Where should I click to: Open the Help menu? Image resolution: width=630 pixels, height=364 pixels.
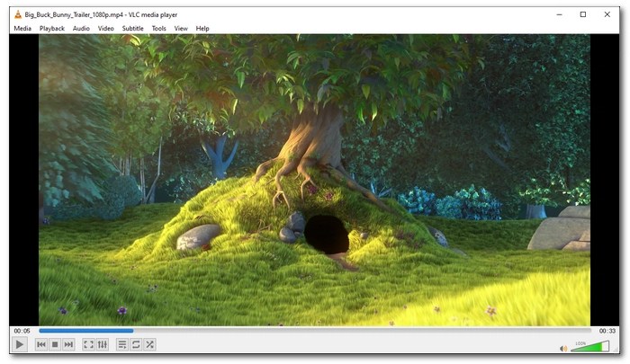202,29
